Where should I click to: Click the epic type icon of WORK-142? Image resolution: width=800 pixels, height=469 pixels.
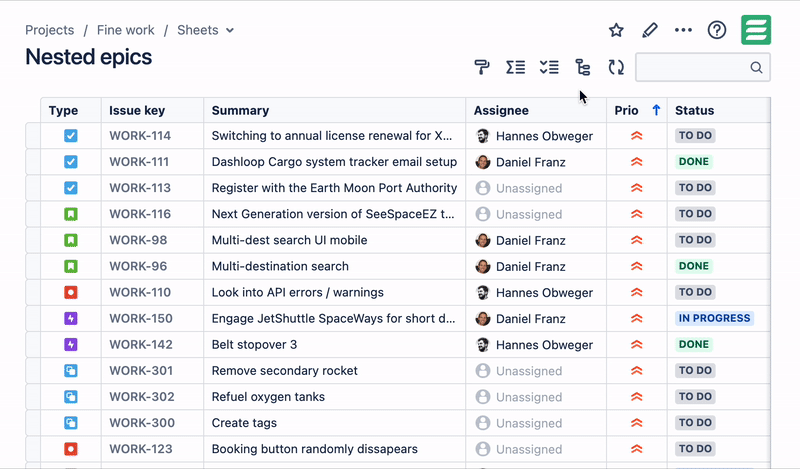[x=70, y=344]
